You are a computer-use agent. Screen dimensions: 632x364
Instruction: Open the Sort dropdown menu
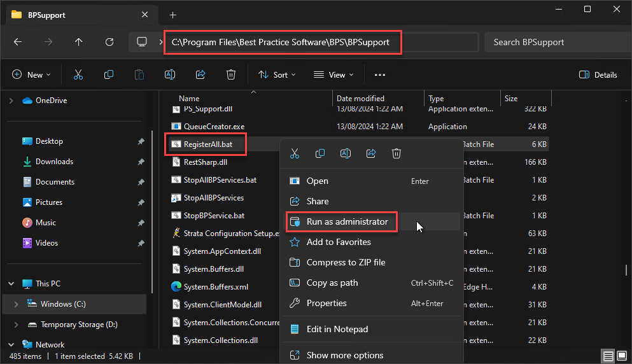pyautogui.click(x=277, y=74)
